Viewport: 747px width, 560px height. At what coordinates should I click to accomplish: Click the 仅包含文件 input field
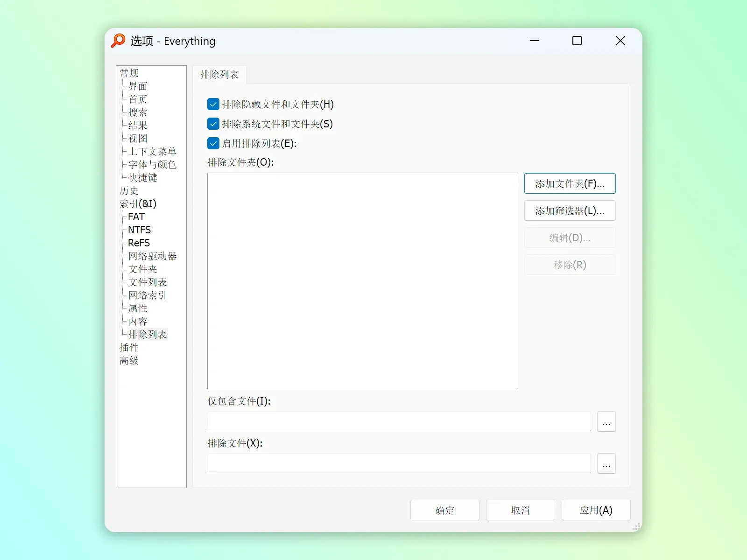[399, 421]
